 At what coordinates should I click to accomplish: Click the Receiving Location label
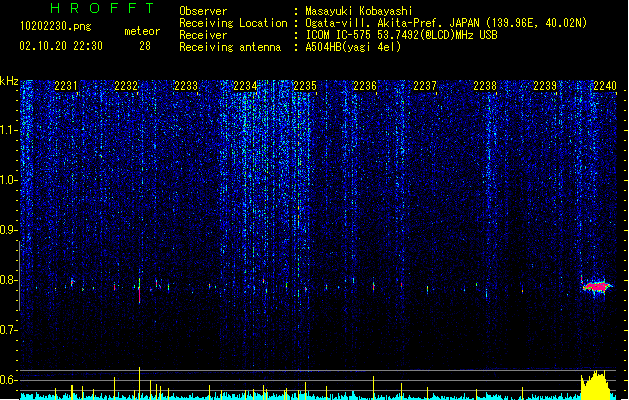(233, 23)
